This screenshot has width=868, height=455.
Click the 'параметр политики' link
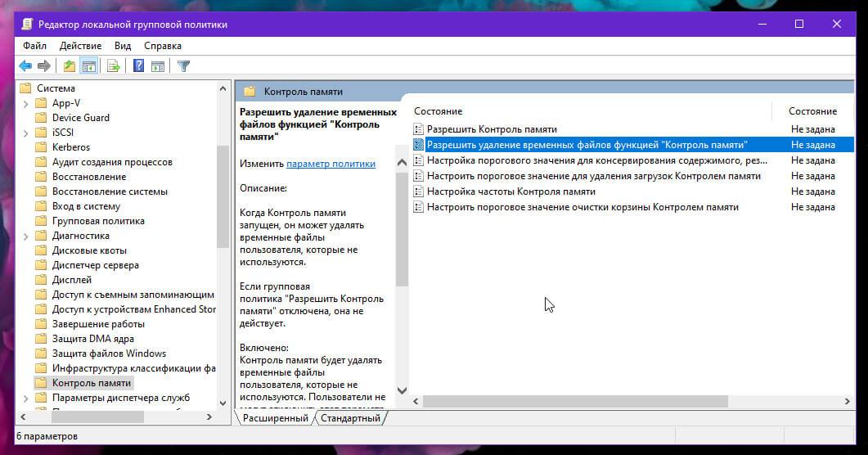[x=331, y=164]
